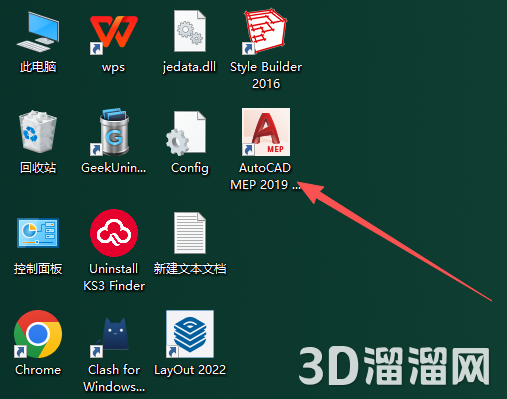This screenshot has height=399, width=507.
Task: Select the 此电脑 computer icon
Action: click(38, 32)
